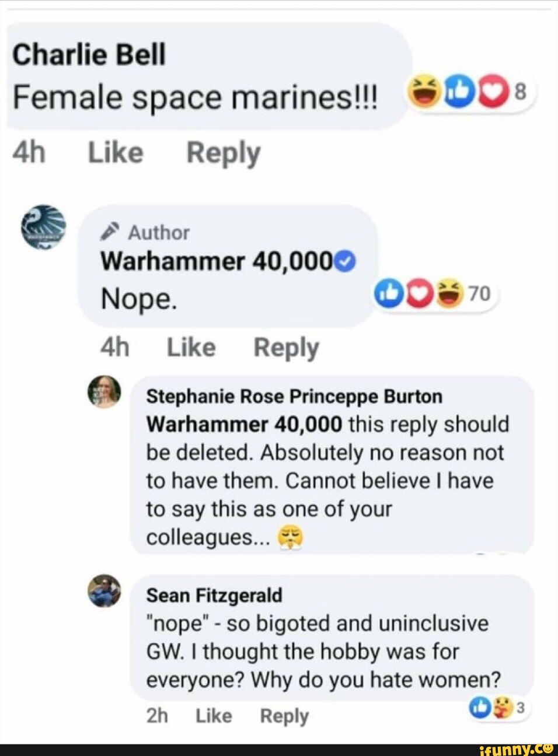Screen dimensions: 558x756
Task: Reply to Warhammer 40,000's Nope comment
Action: (286, 348)
